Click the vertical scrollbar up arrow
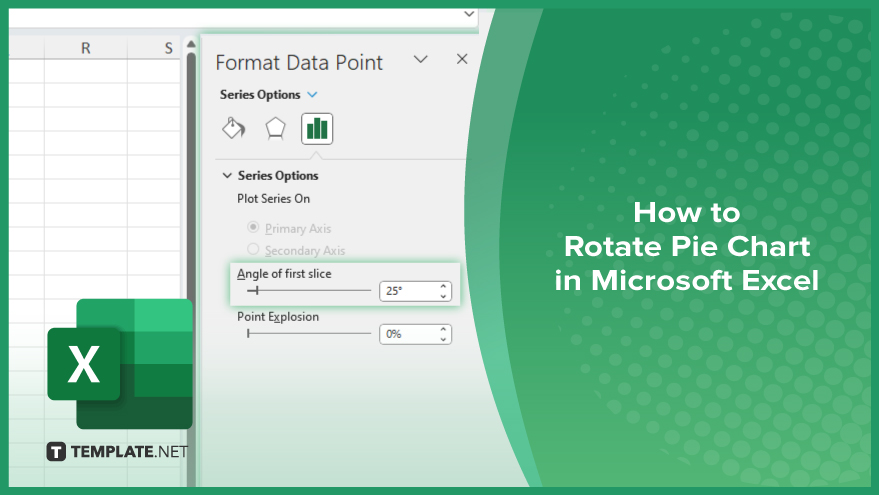This screenshot has height=495, width=879. coord(191,44)
